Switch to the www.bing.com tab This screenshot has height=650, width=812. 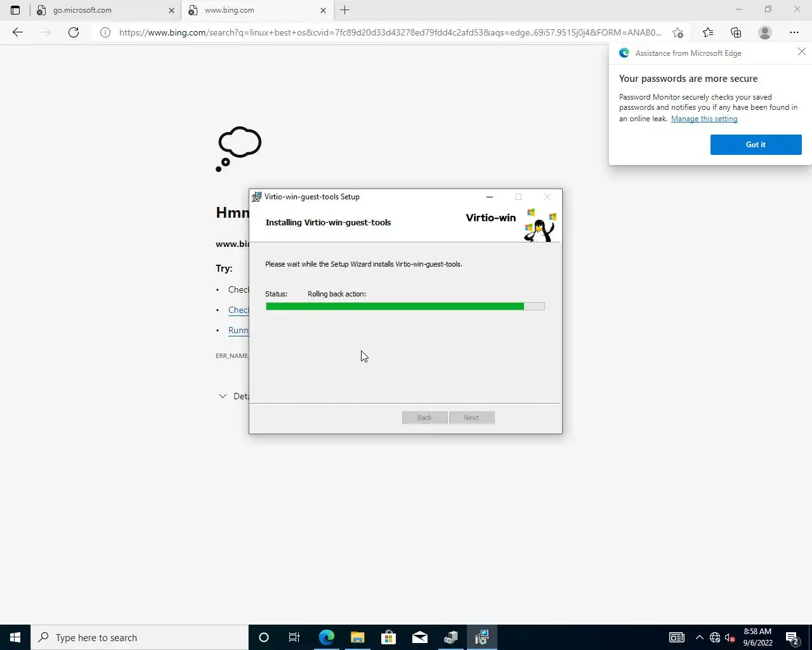(x=257, y=10)
